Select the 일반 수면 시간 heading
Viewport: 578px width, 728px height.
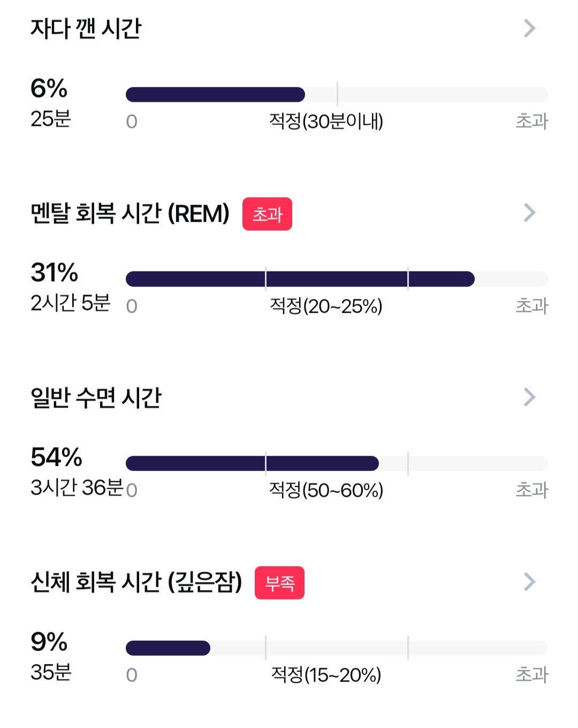coord(96,397)
